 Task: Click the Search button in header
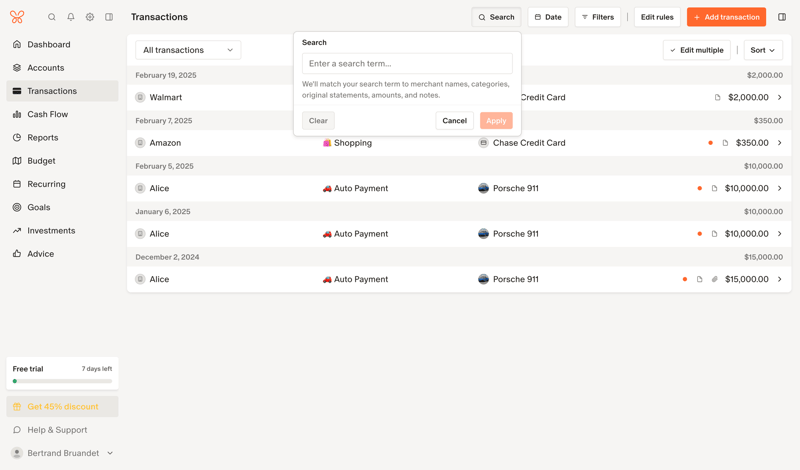(x=496, y=17)
